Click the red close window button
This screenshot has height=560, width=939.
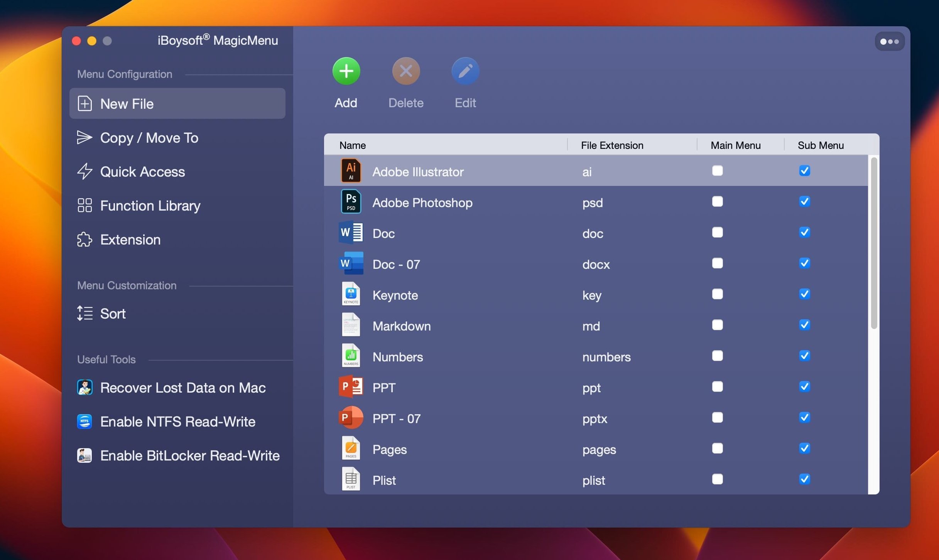click(76, 41)
